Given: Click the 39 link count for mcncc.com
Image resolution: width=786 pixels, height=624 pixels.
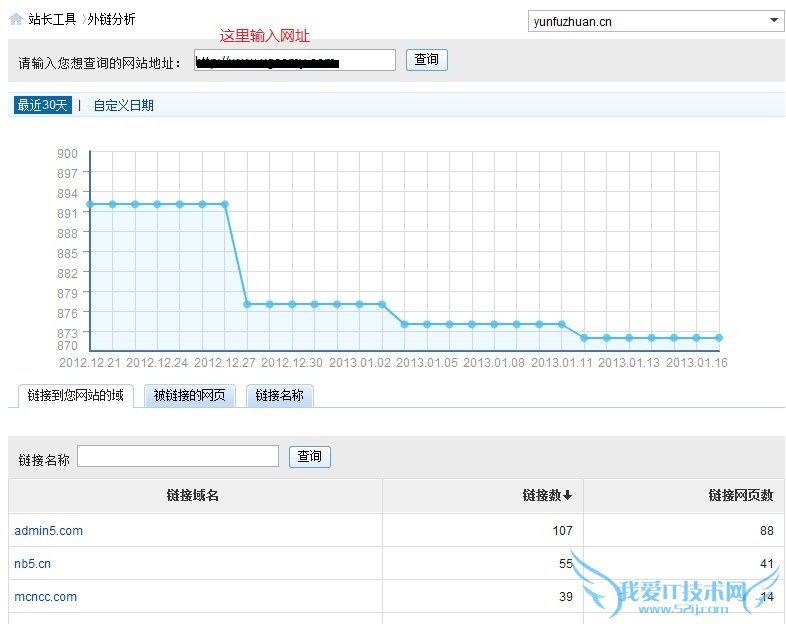Looking at the screenshot, I should coord(566,596).
